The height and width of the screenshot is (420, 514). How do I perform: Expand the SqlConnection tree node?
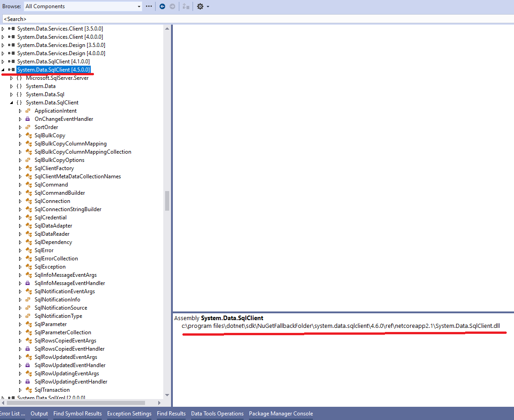point(20,201)
